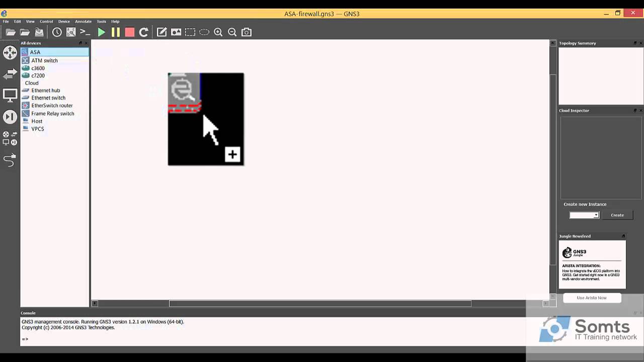Toggle show interface labels icon
Image resolution: width=644 pixels, height=362 pixels.
click(71, 32)
